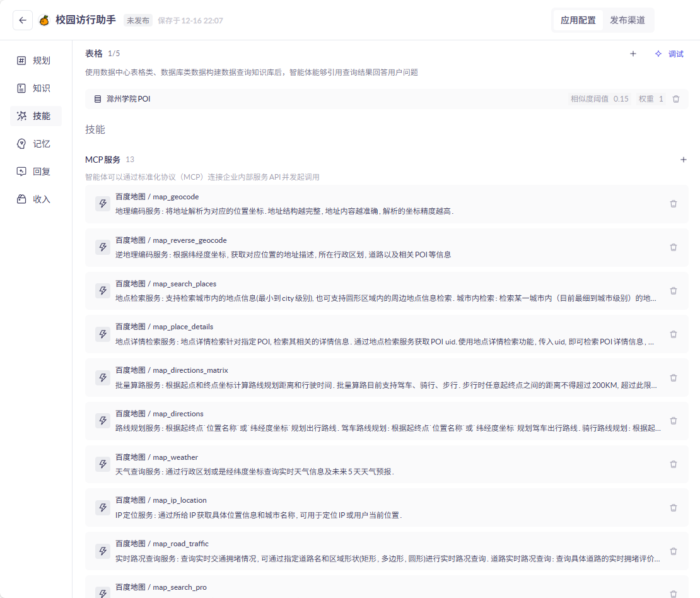Edit the 权重 1 value
The image size is (700, 598).
650,98
